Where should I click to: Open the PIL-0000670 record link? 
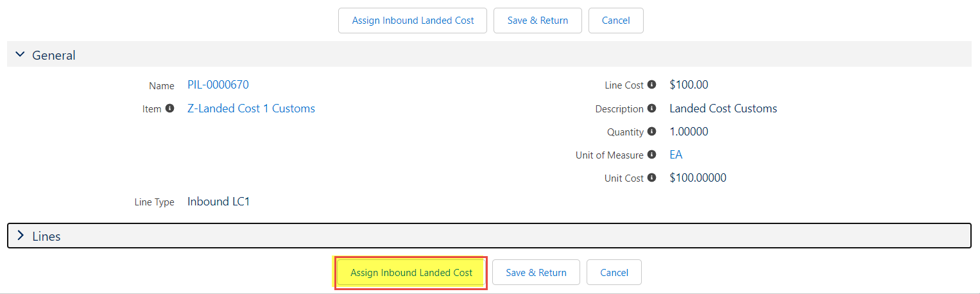218,85
